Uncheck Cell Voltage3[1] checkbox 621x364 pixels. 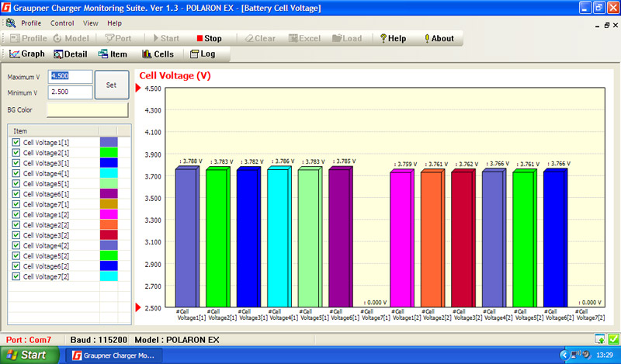pyautogui.click(x=16, y=163)
